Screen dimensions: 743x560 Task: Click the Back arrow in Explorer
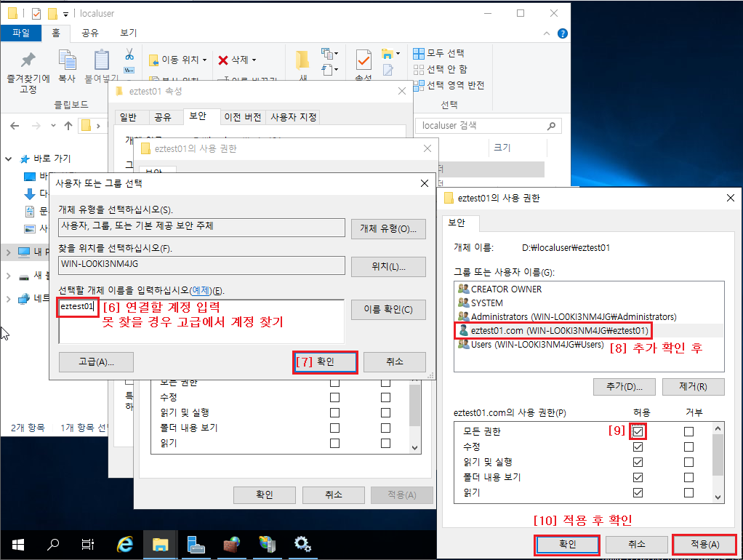[x=15, y=126]
